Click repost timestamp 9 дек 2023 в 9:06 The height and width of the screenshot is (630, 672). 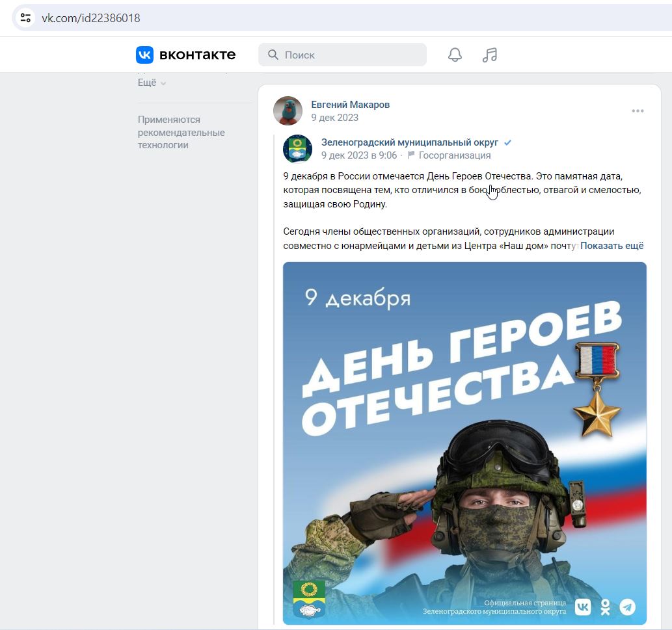click(358, 155)
